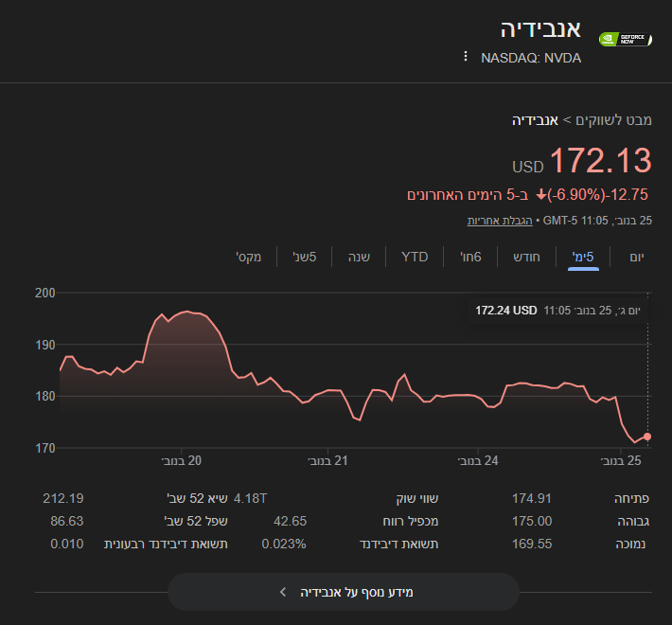Switch to the מקס' (max) tab

[x=249, y=257]
